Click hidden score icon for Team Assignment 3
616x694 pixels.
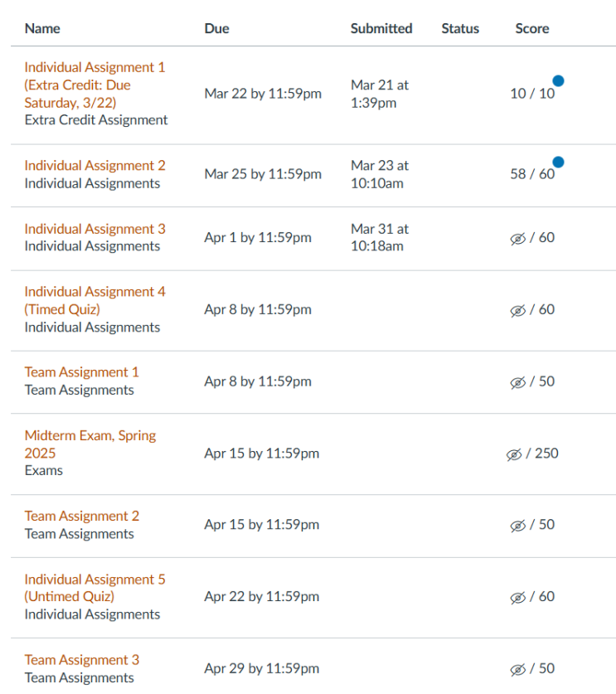click(x=518, y=669)
